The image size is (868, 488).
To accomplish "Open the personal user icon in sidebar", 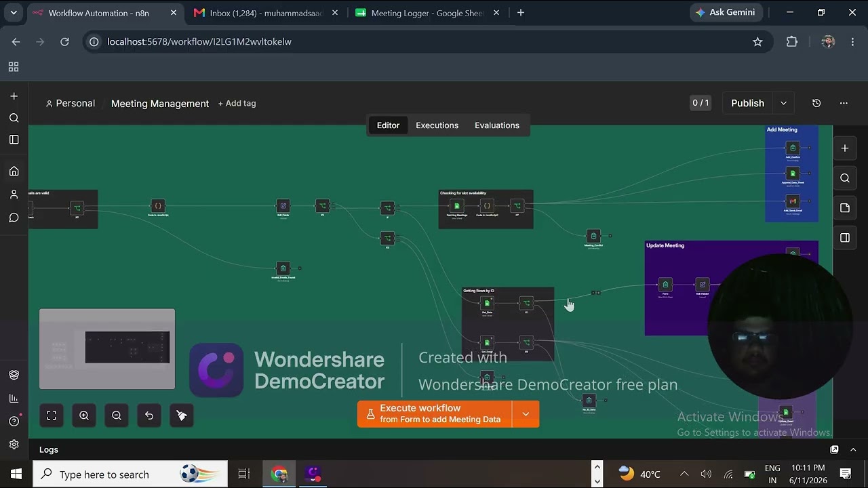I will click(x=14, y=195).
